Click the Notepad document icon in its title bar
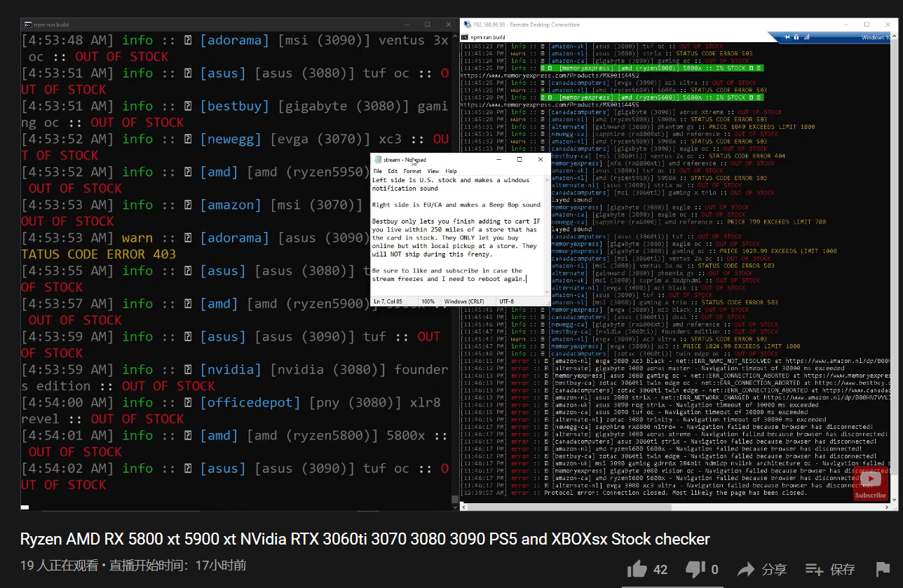 click(378, 160)
